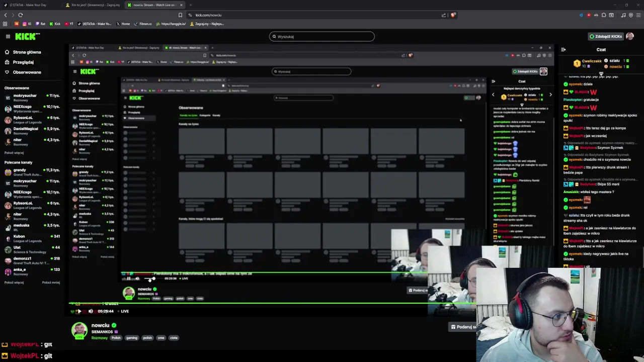Viewport: 644px width, 362px height.
Task: Open the Kick hamburger sidebar menu
Action: pyautogui.click(x=8, y=36)
